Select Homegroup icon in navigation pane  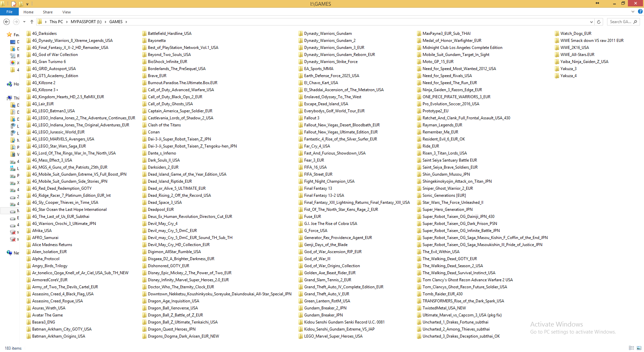(9, 84)
